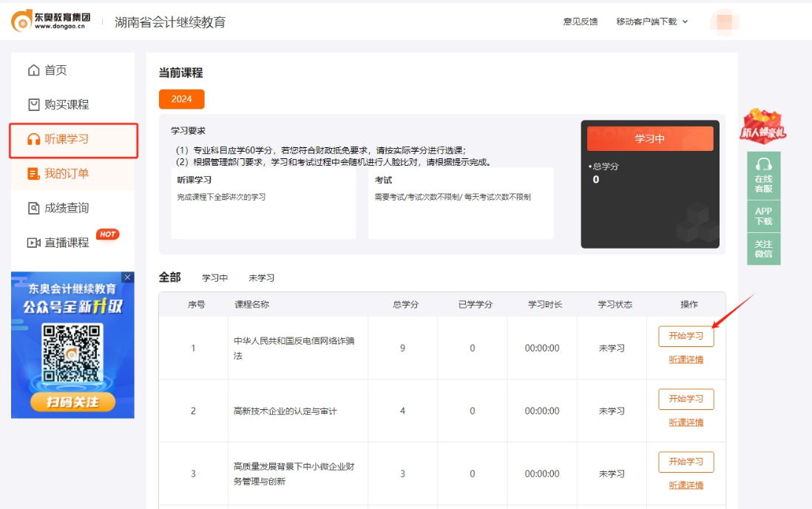Open 听课详情 for 高新技术企业的认定与审计
The height and width of the screenshot is (509, 812).
(686, 422)
